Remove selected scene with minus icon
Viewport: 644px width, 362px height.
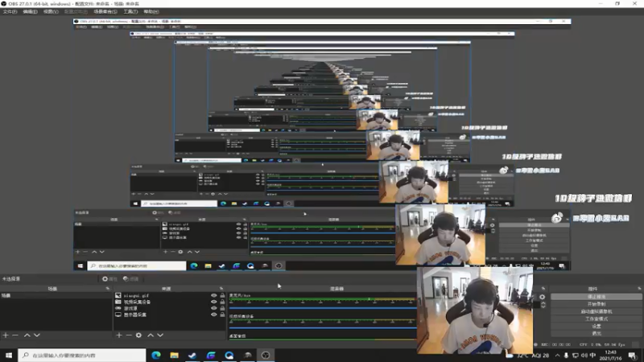point(15,335)
